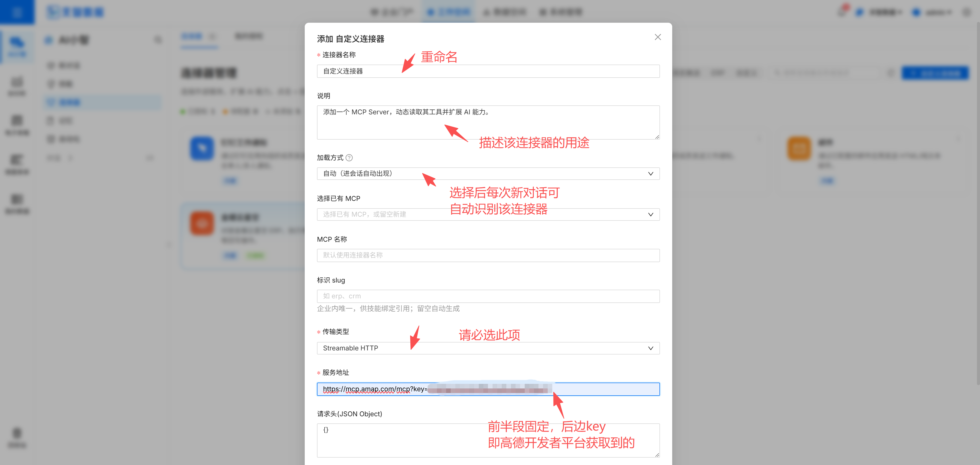Click the 连接器名称 input field

coord(488,71)
